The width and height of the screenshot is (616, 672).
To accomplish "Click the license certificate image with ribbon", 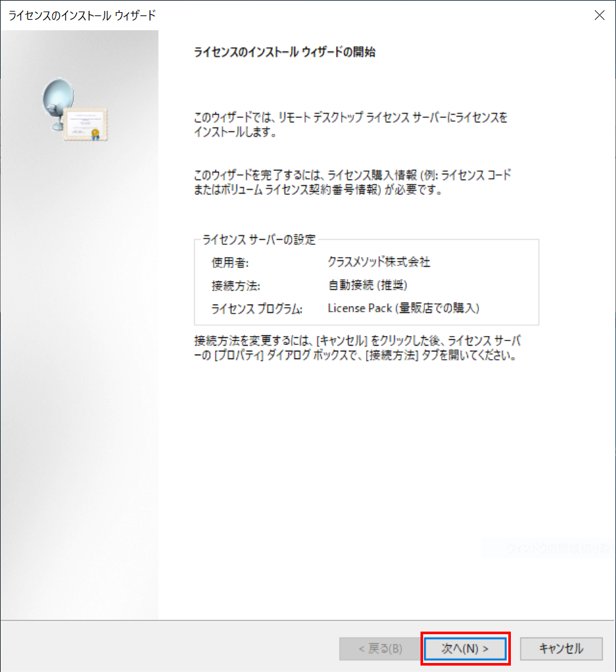I will pyautogui.click(x=86, y=124).
